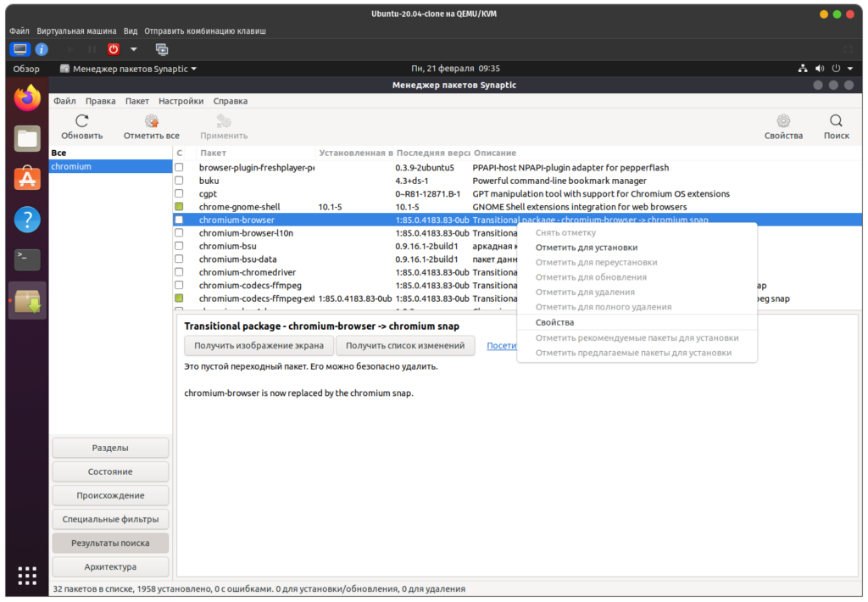
Task: Expand the power options dropdown arrow
Action: 133,49
